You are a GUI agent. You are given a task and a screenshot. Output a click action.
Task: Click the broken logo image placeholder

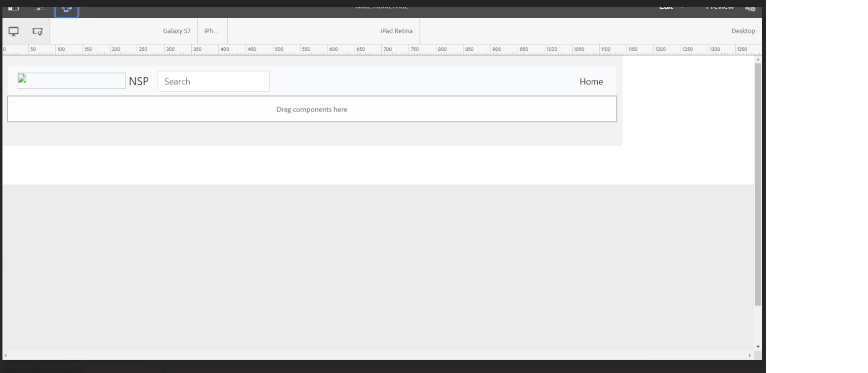coord(71,81)
